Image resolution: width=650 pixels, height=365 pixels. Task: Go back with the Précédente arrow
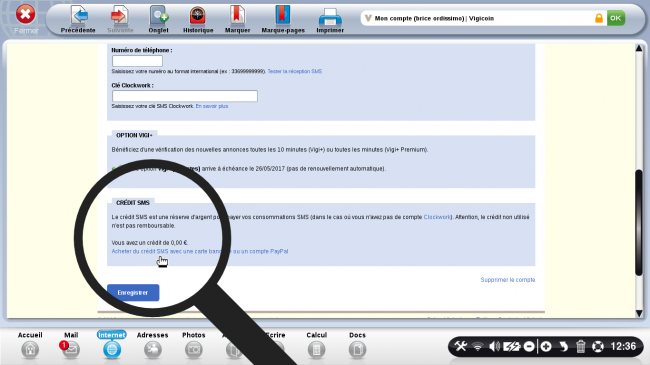[x=79, y=16]
